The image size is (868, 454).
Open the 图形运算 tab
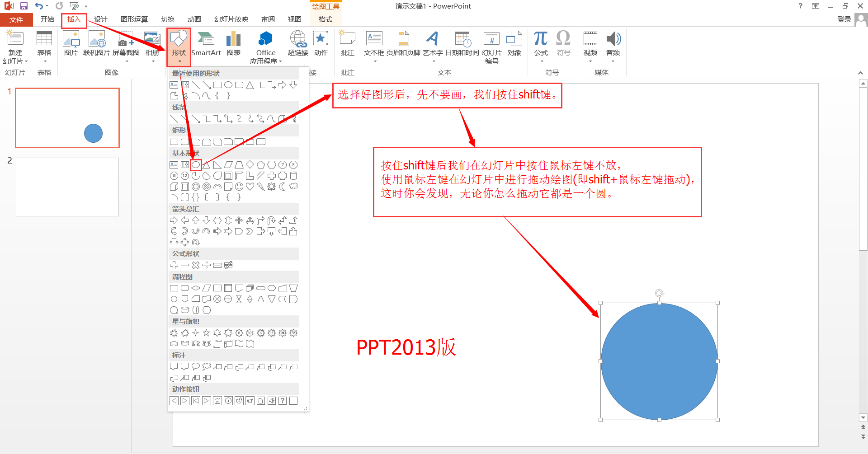pos(134,19)
